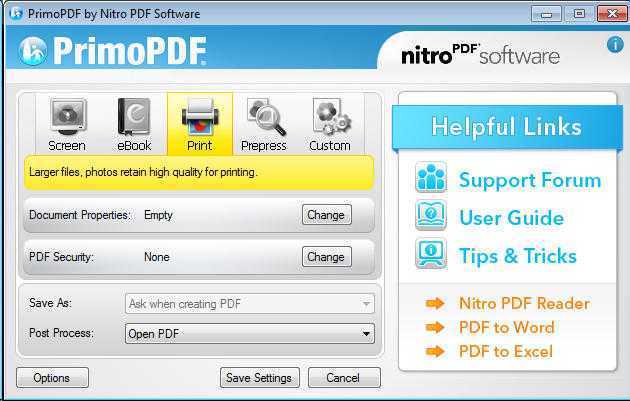Select the Print preset icon
630x401 pixels.
[200, 117]
